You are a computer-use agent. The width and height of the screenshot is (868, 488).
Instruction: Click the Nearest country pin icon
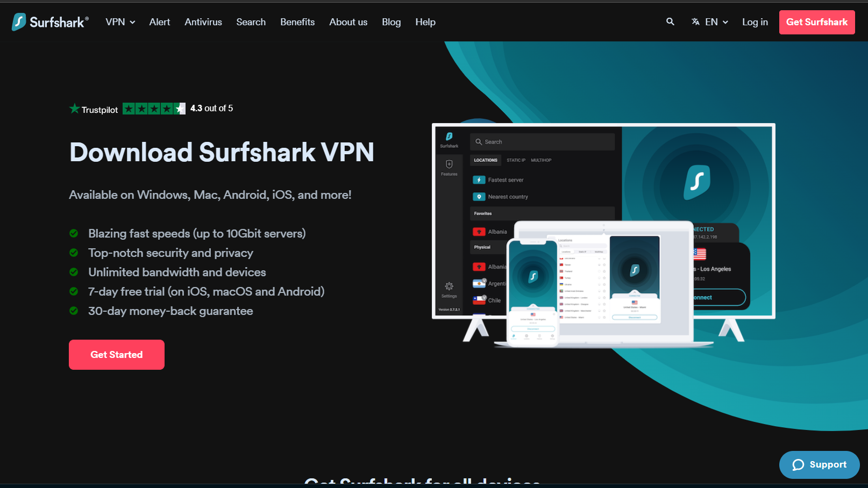tap(479, 197)
